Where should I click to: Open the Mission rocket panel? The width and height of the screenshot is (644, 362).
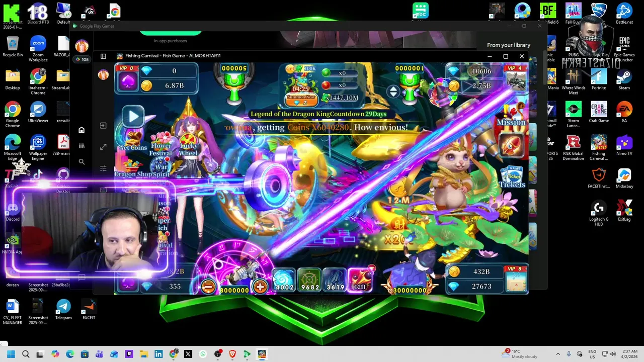(511, 137)
